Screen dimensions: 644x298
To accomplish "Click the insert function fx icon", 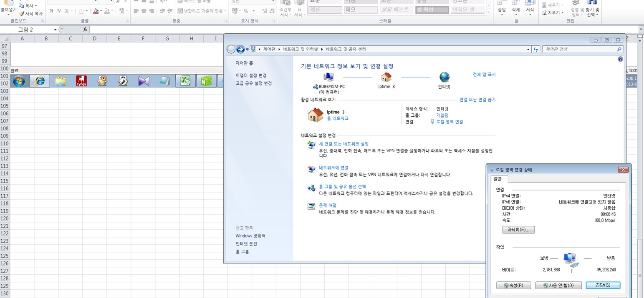I will [85, 30].
